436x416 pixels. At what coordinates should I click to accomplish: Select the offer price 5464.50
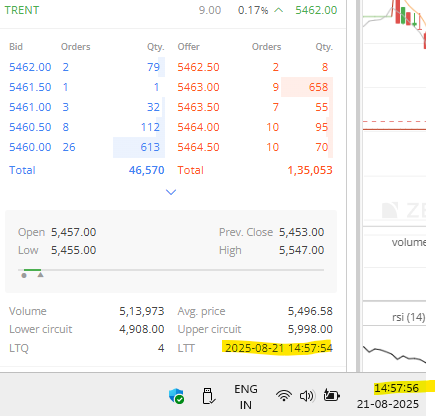[198, 147]
